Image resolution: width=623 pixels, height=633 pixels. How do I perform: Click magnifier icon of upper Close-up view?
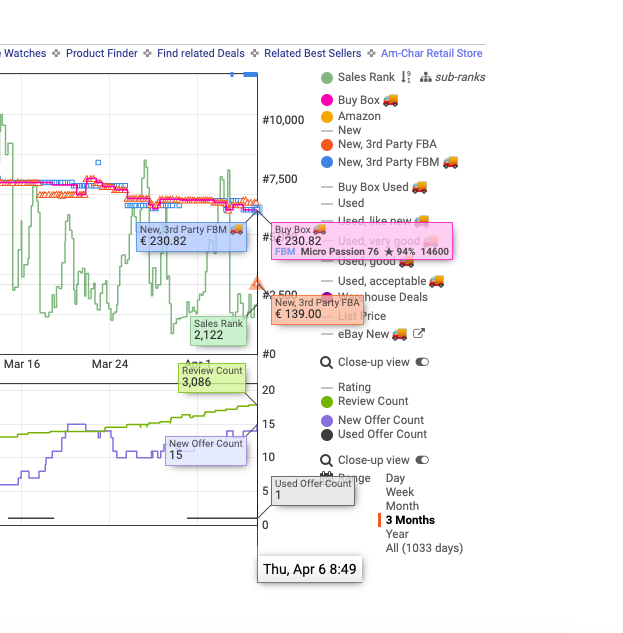[326, 363]
